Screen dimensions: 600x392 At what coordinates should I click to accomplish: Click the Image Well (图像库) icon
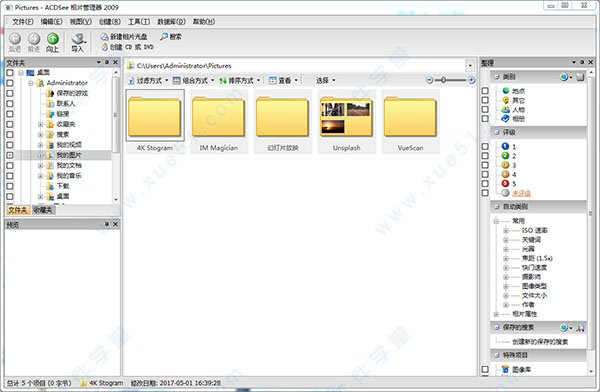point(505,369)
